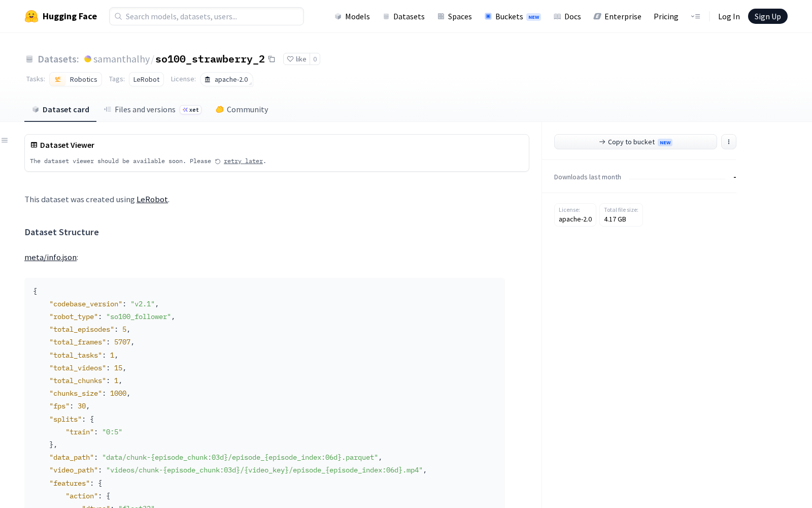Open the table of contents sidebar icon
The image size is (812, 508).
(x=5, y=140)
